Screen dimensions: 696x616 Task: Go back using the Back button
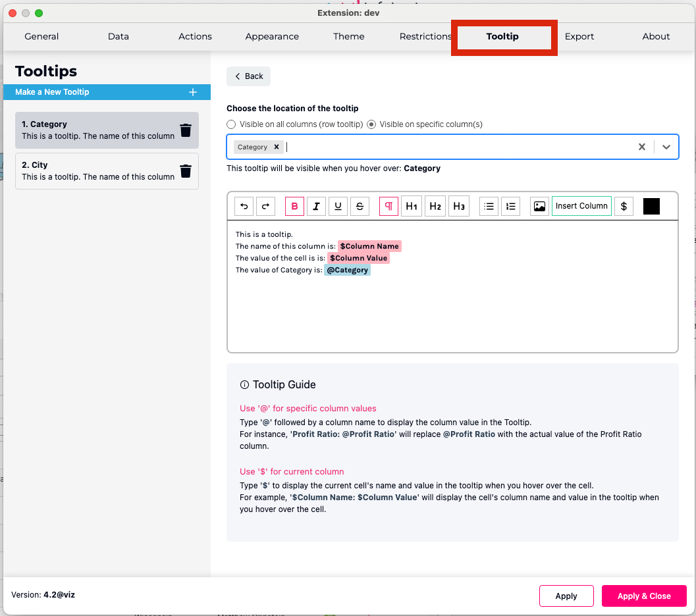(248, 76)
